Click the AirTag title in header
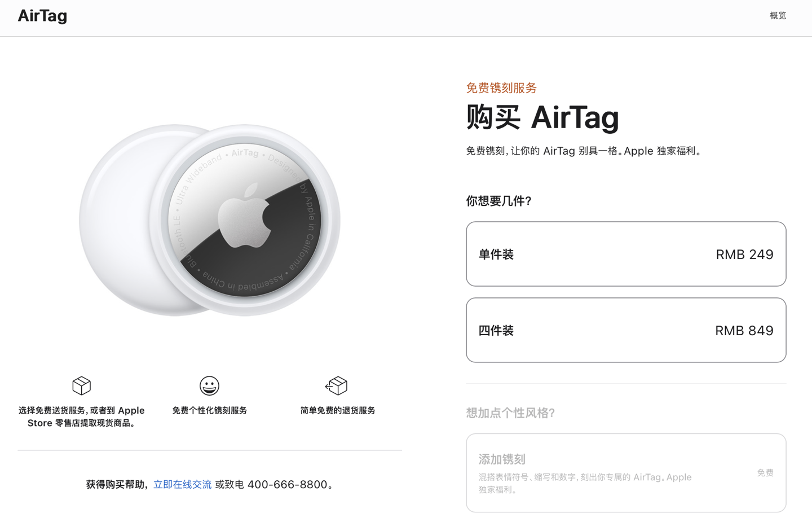Viewport: 812px width, 522px height. pyautogui.click(x=42, y=16)
